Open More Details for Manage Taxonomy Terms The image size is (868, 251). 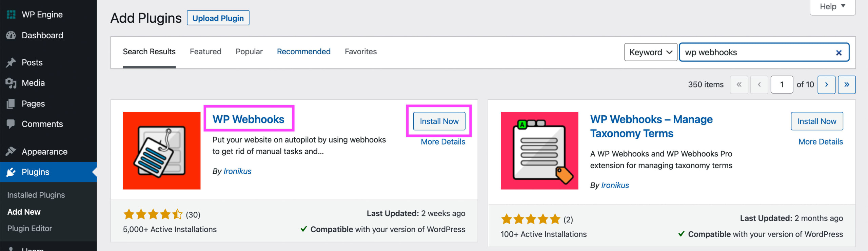pyautogui.click(x=821, y=142)
